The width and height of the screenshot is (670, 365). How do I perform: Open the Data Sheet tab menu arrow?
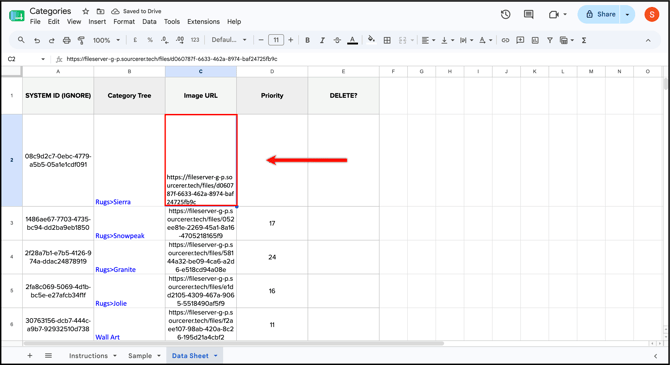click(x=216, y=356)
